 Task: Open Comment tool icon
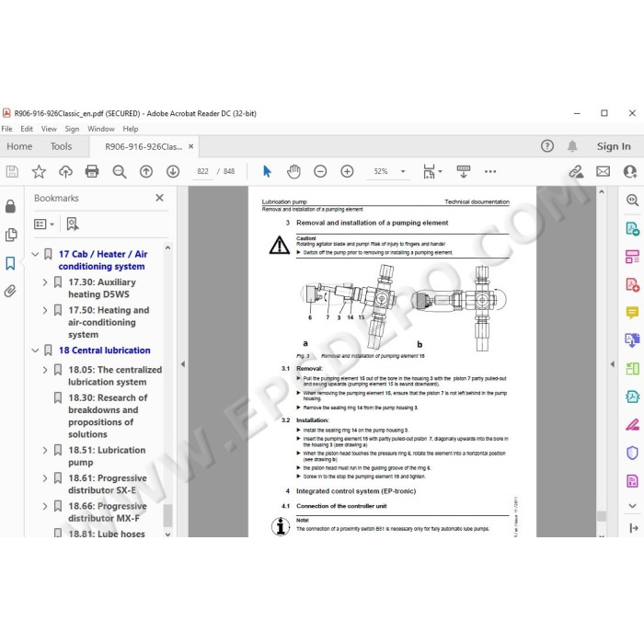[x=632, y=313]
